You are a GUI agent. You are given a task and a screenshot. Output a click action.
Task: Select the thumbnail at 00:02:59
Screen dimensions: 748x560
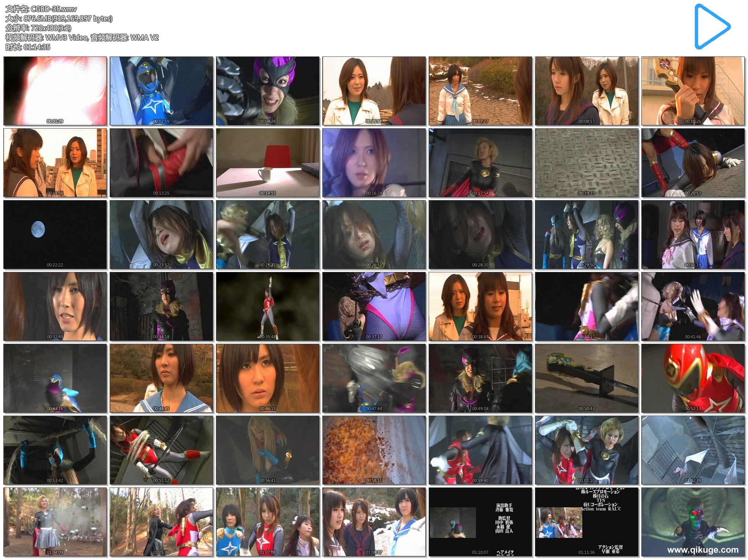point(161,91)
